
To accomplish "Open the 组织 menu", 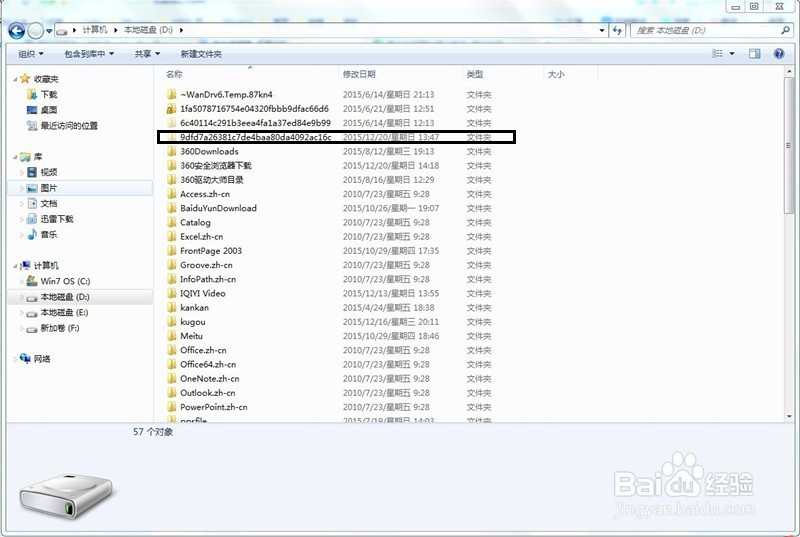I will (31, 54).
